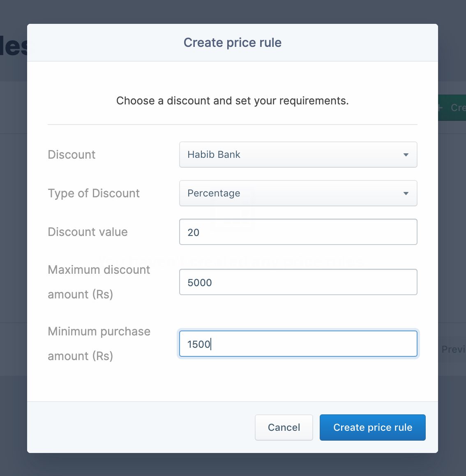Viewport: 466px width, 476px height.
Task: Click the caret arrow on Percentage dropdown
Action: coord(406,194)
